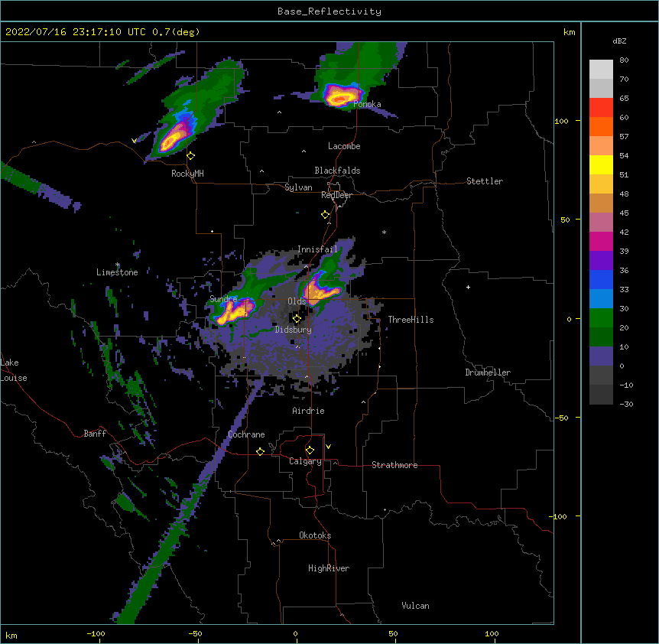Pick the bright yellow 51-54 dBZ swatch
Image resolution: width=659 pixels, height=644 pixels.
(601, 164)
